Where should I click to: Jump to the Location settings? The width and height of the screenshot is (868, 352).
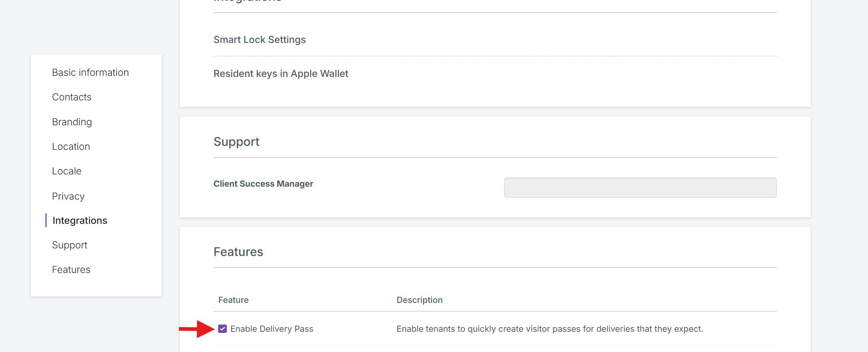(x=71, y=147)
